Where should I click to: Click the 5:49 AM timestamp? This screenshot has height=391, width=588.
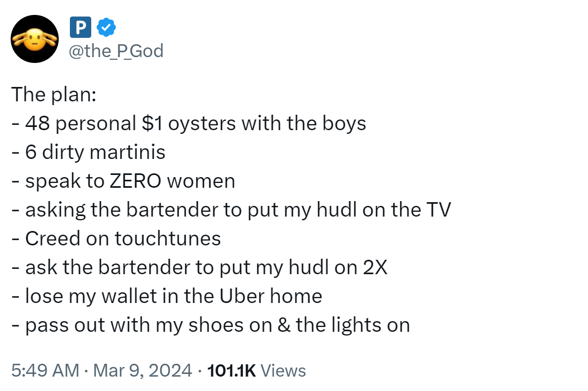pos(45,370)
